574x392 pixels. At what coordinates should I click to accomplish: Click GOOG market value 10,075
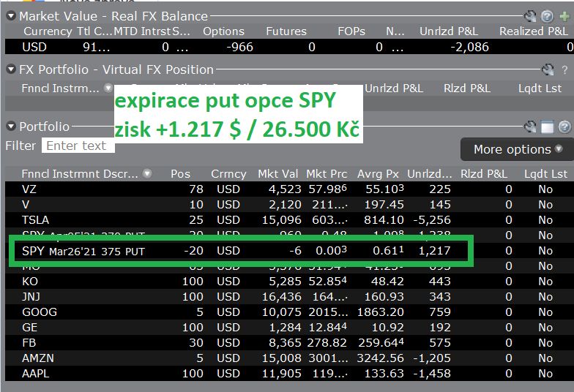[x=281, y=312]
